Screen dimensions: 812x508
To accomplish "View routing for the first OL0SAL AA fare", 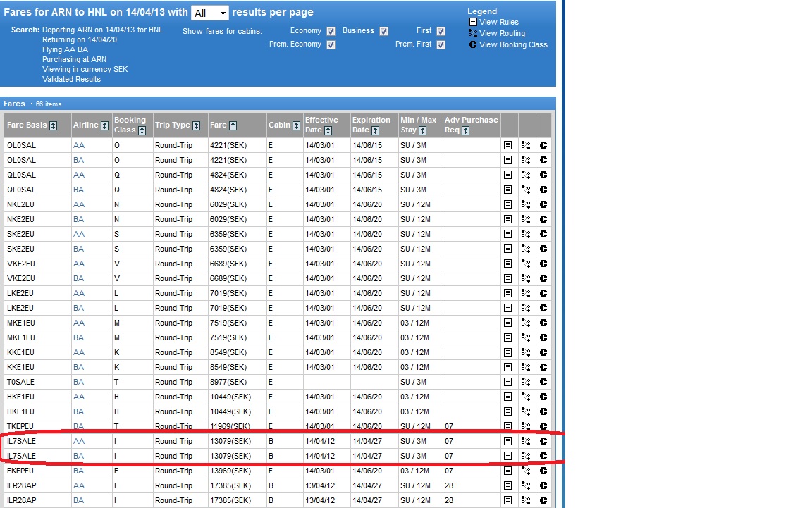I will (x=526, y=145).
